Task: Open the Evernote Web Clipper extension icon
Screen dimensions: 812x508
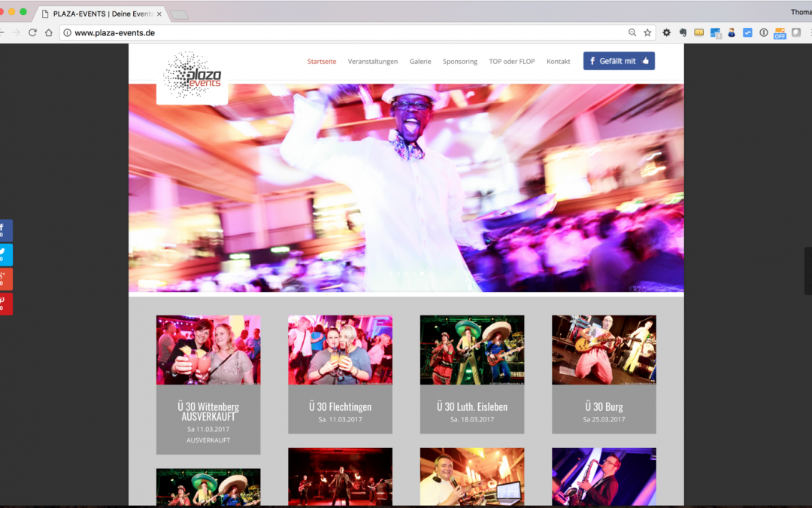Action: point(682,32)
